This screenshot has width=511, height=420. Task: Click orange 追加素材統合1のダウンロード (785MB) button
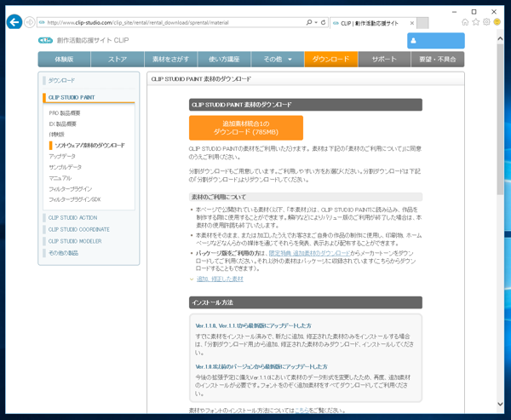[x=246, y=128]
